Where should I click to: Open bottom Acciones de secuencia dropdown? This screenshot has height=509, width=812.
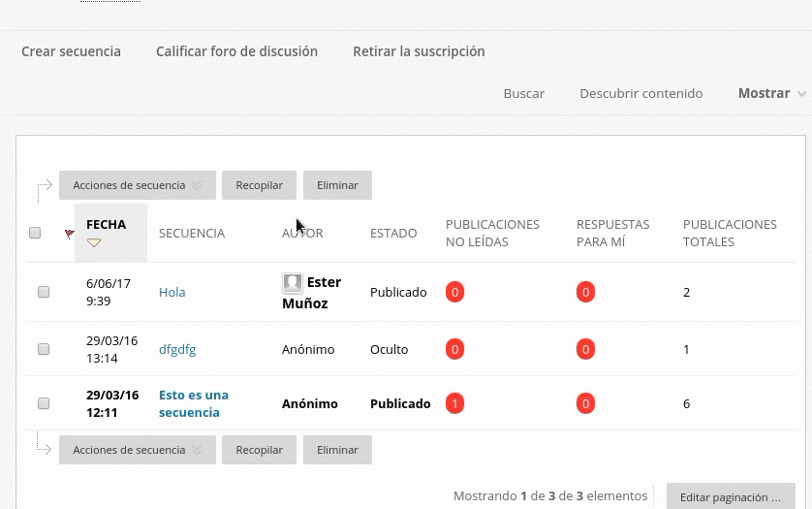pos(137,450)
